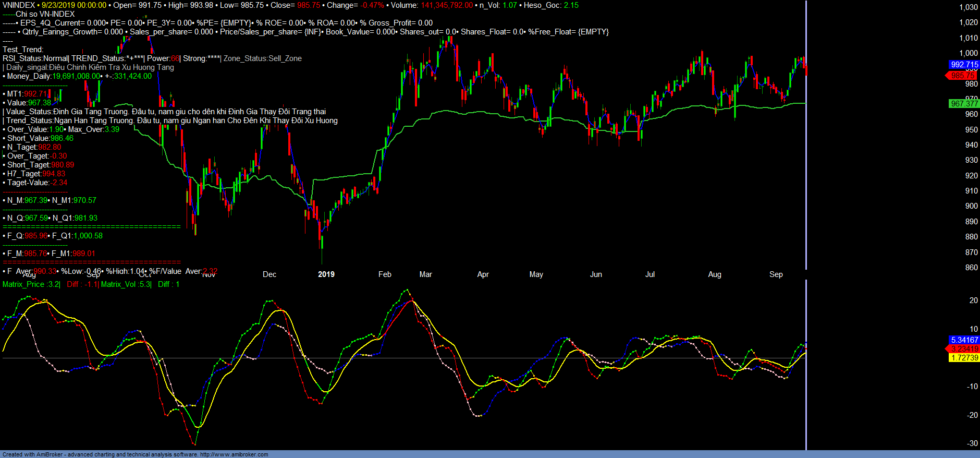Click the Money_Daily value line

point(78,76)
